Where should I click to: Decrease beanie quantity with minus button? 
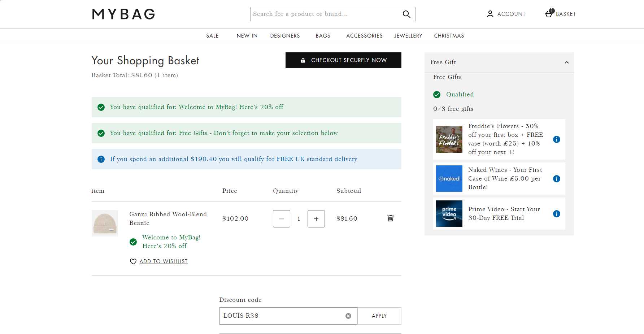282,219
